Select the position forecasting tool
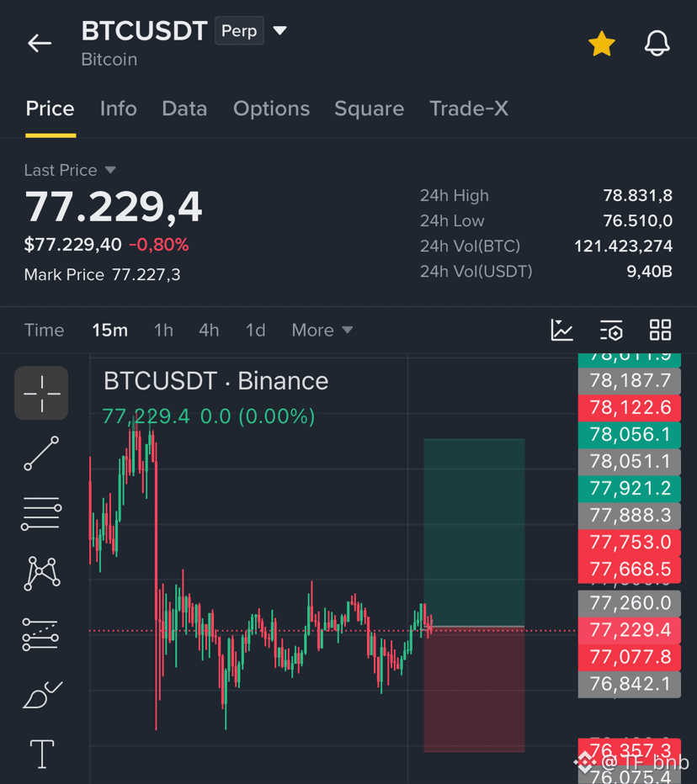 [x=40, y=634]
